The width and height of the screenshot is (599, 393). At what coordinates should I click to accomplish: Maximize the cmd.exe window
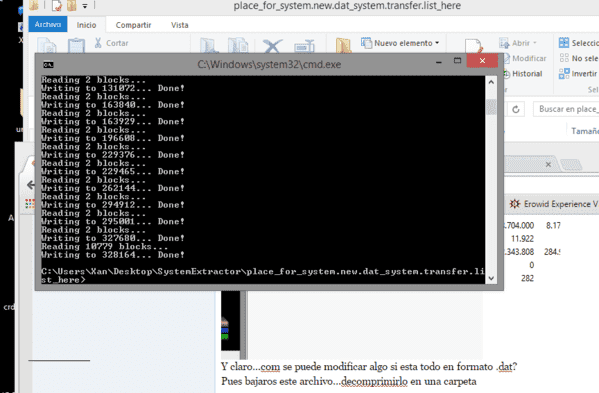pos(457,61)
